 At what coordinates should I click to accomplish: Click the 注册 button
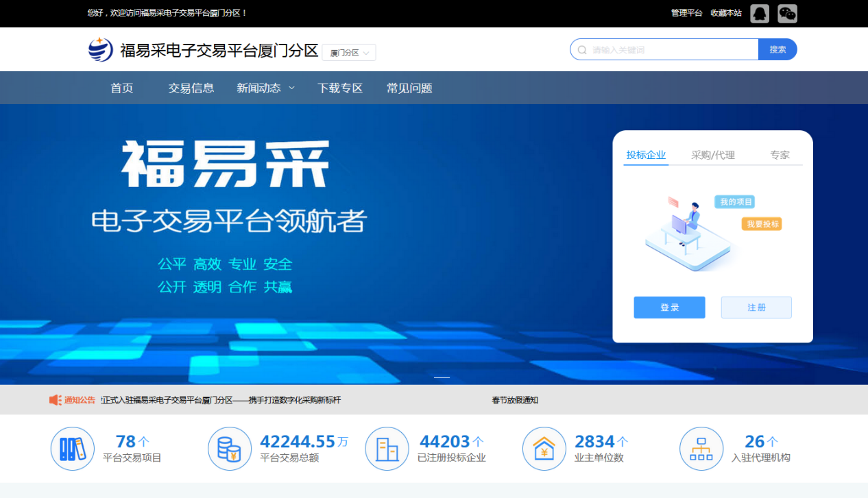pos(756,308)
